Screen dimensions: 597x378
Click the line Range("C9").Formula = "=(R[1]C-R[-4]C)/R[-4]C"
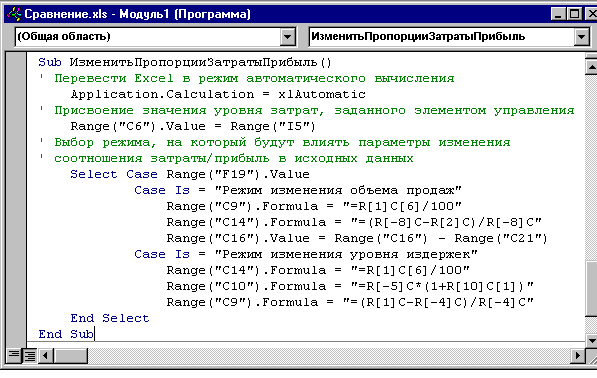coord(350,302)
